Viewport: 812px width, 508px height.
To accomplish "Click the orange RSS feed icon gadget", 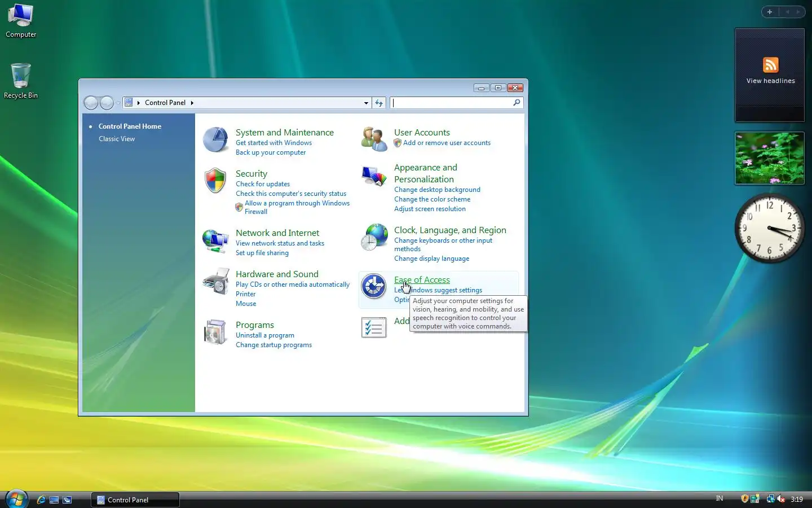I will [x=771, y=65].
